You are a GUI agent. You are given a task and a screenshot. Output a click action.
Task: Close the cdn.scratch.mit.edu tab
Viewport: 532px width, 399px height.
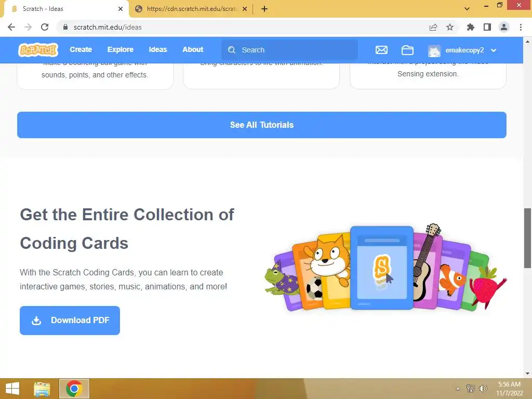point(245,9)
